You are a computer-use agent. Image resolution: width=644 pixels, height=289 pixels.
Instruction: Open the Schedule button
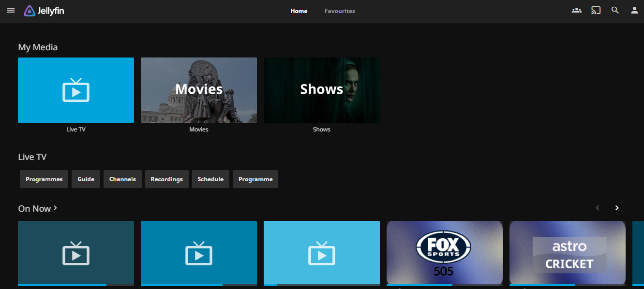(210, 179)
